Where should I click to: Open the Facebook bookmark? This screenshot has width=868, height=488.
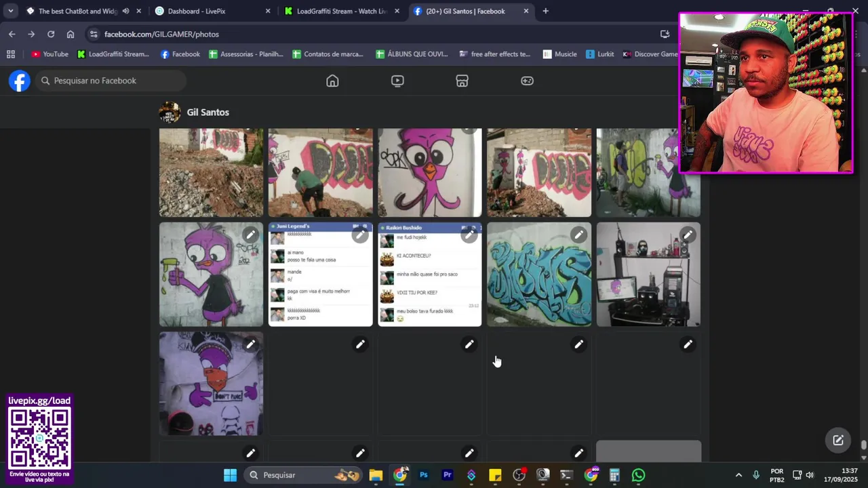point(180,54)
